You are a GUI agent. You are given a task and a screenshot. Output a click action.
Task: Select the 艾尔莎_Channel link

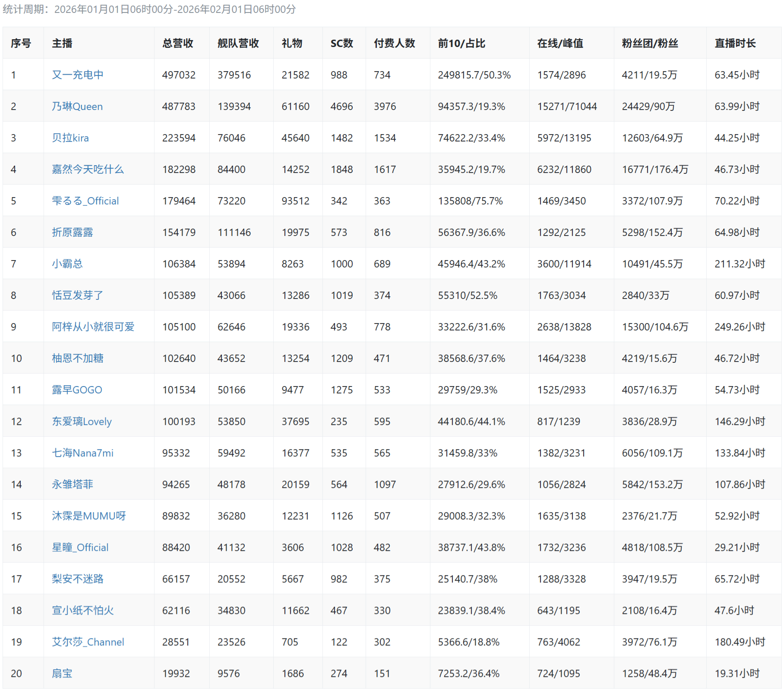tap(88, 642)
